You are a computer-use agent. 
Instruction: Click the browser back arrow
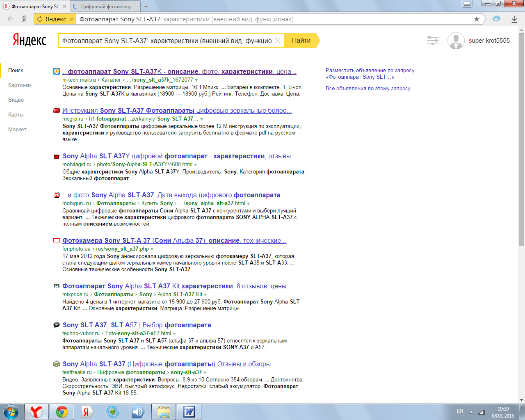11,19
